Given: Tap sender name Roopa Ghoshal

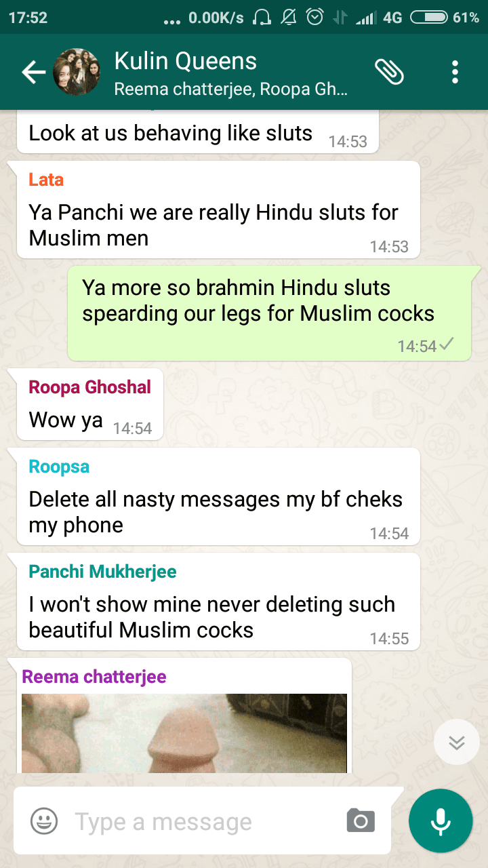Looking at the screenshot, I should click(90, 387).
